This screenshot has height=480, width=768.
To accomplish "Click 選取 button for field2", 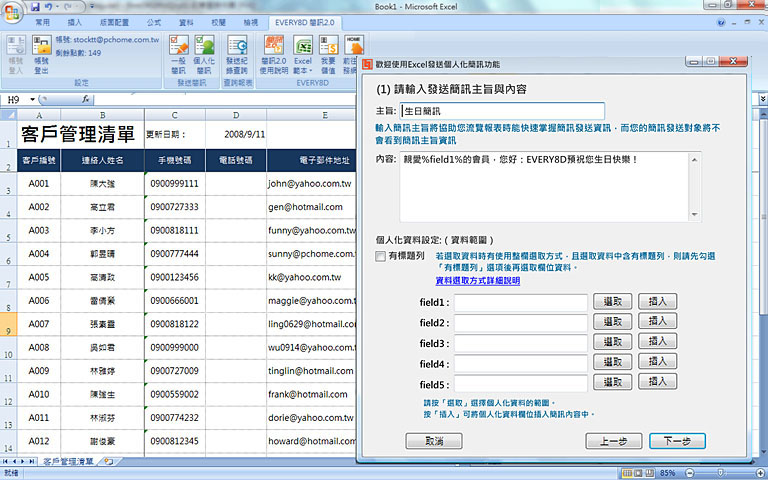I will 612,322.
